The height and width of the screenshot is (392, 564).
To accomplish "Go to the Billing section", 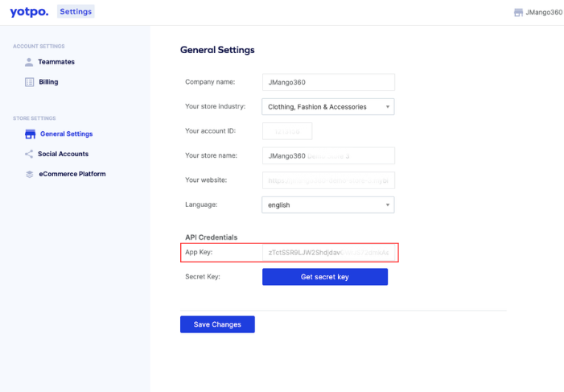I will click(48, 82).
